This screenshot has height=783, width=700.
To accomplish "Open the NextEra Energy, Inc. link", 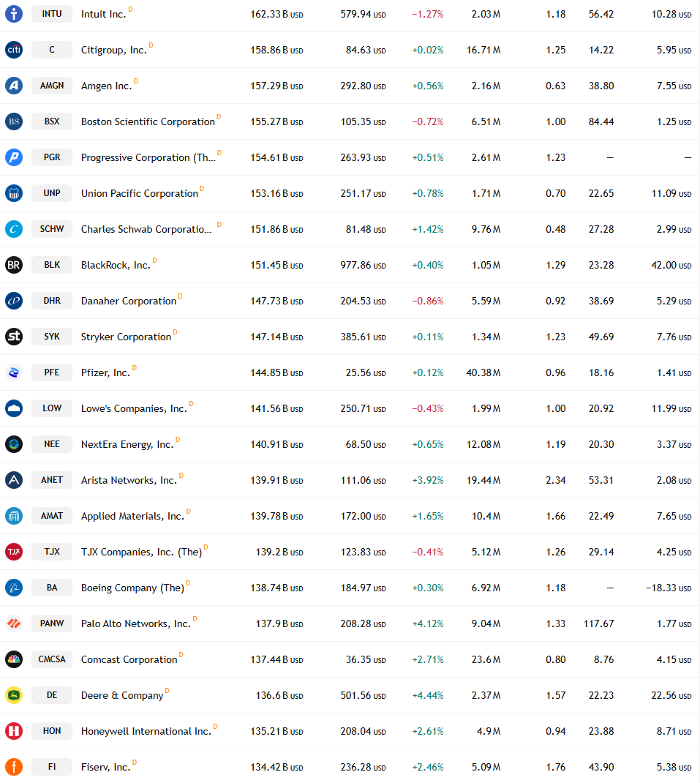I will [127, 444].
